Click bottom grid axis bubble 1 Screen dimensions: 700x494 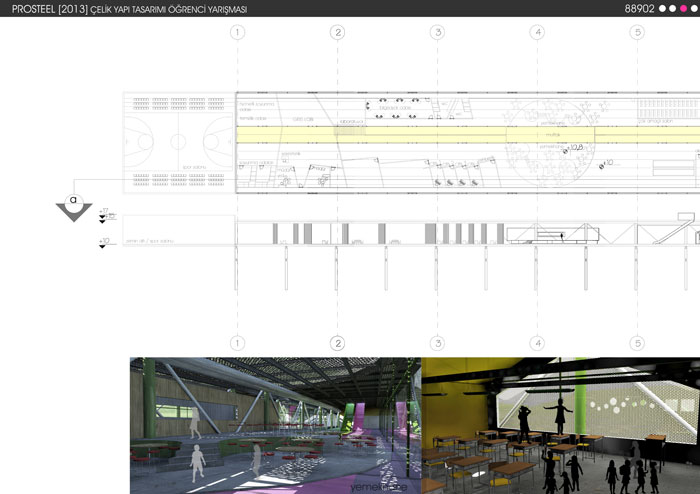[x=237, y=343]
